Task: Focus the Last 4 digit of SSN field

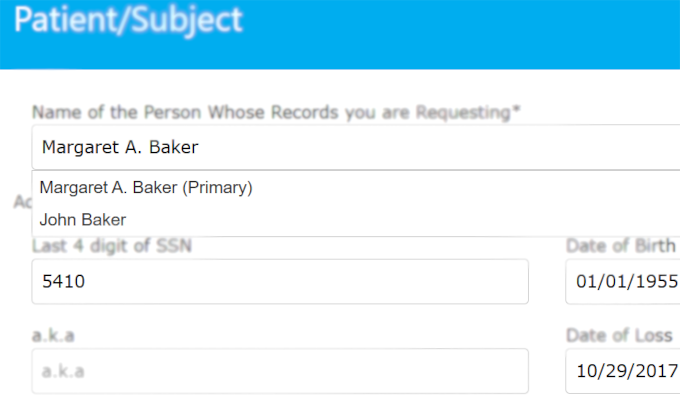Action: 280,282
